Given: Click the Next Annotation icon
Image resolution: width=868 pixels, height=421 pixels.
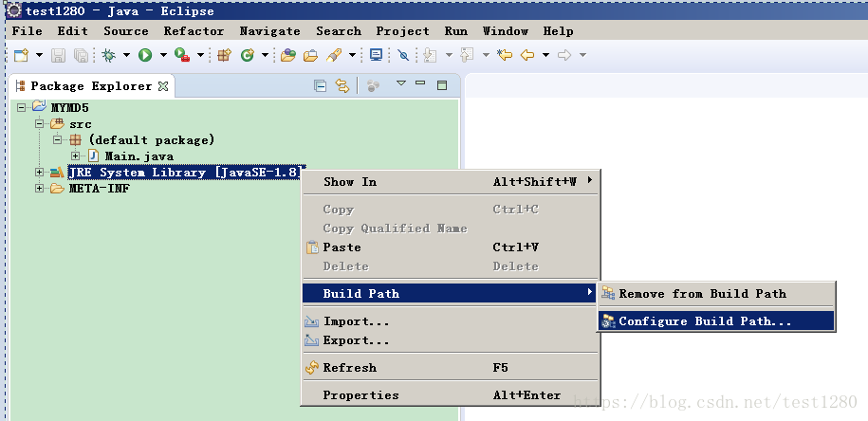Looking at the screenshot, I should (430, 55).
